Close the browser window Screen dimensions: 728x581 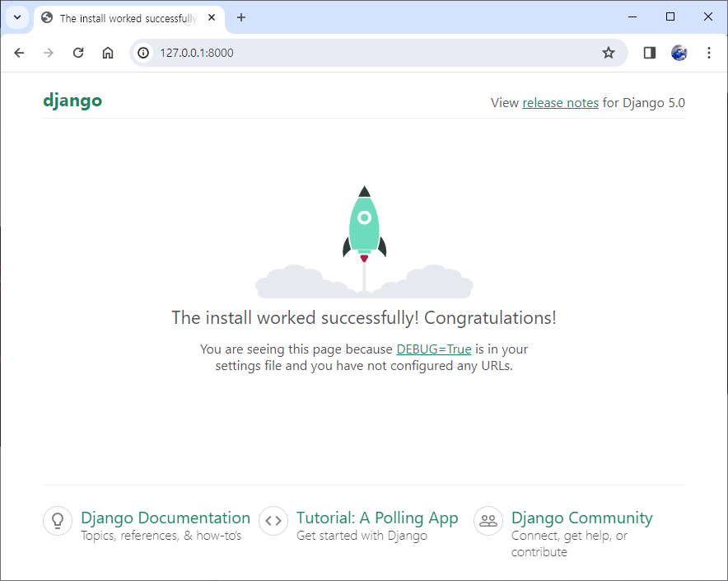(708, 16)
